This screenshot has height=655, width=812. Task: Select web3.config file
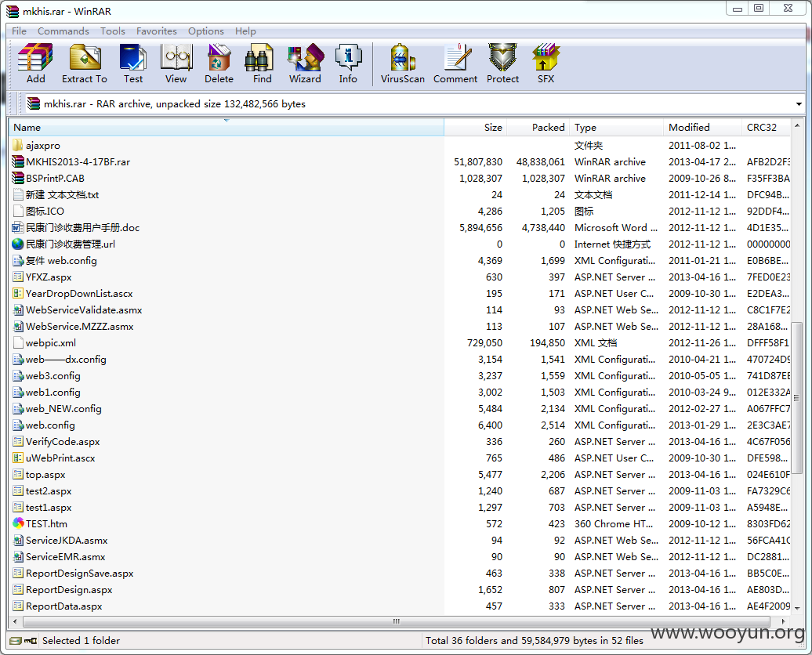[53, 376]
